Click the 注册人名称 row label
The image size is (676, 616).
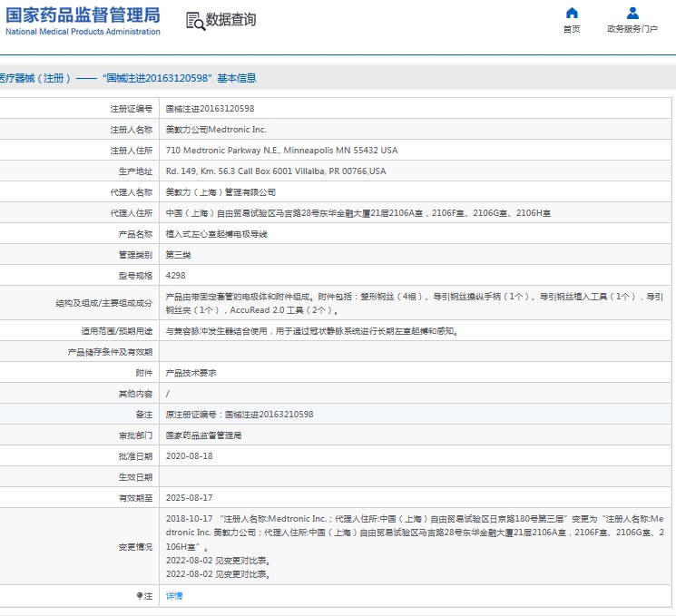point(131,130)
